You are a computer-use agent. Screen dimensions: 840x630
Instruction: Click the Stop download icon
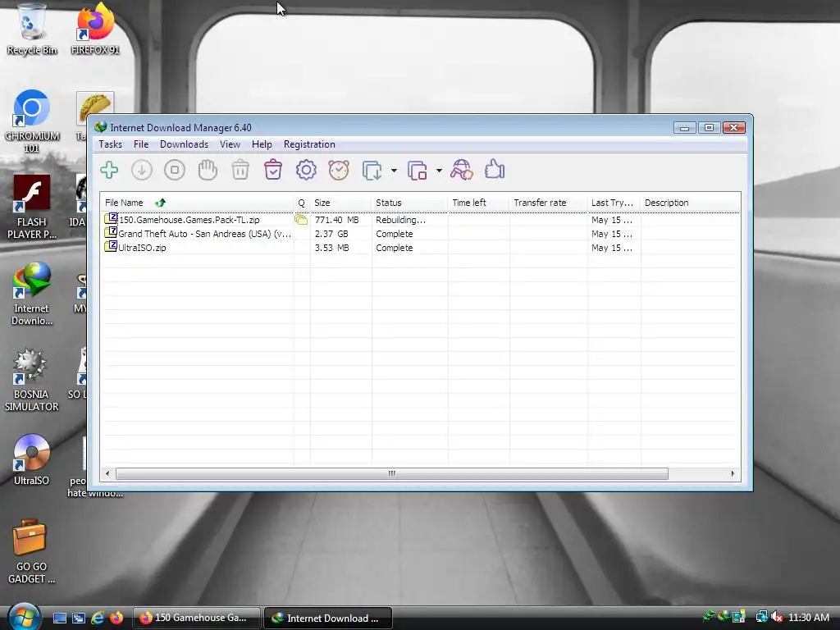175,171
